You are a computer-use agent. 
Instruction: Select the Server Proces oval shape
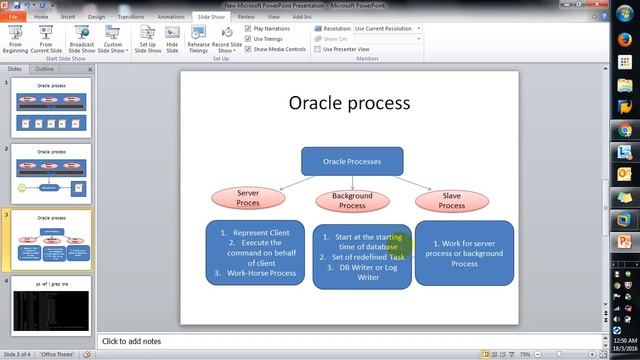click(x=248, y=198)
